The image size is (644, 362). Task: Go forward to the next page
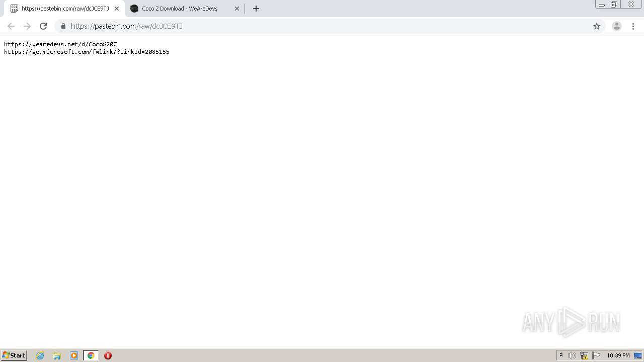(27, 26)
